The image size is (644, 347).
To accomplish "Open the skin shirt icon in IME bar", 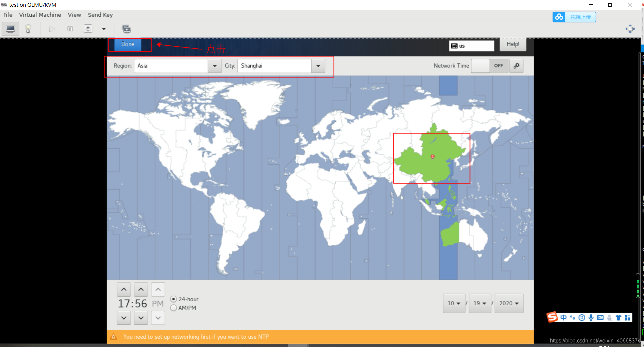I will point(619,318).
